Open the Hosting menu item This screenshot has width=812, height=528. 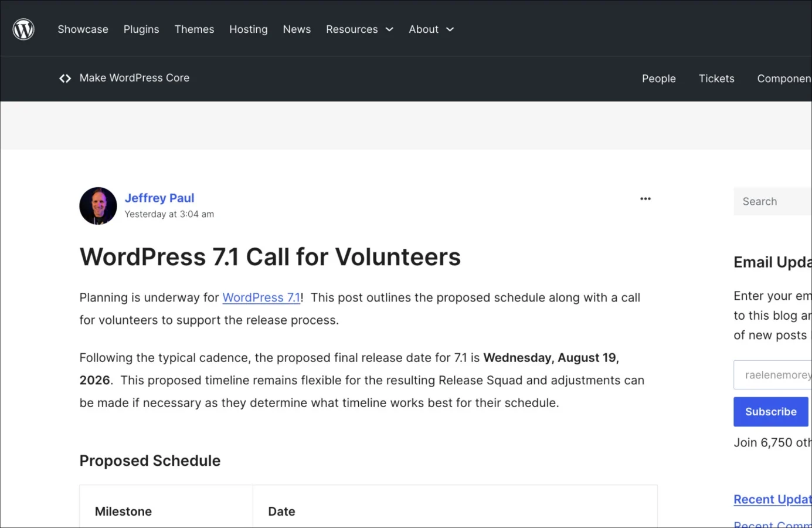tap(249, 29)
